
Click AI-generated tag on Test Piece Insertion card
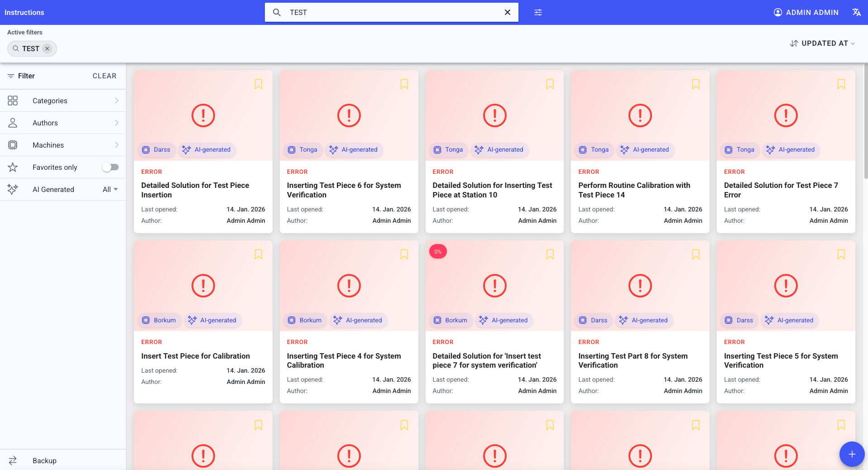coord(207,150)
